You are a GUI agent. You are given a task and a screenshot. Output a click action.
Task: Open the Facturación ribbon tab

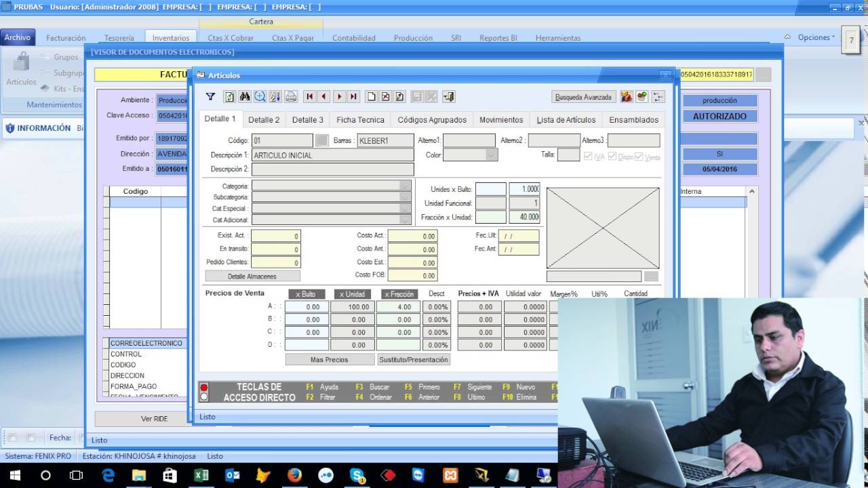point(66,38)
